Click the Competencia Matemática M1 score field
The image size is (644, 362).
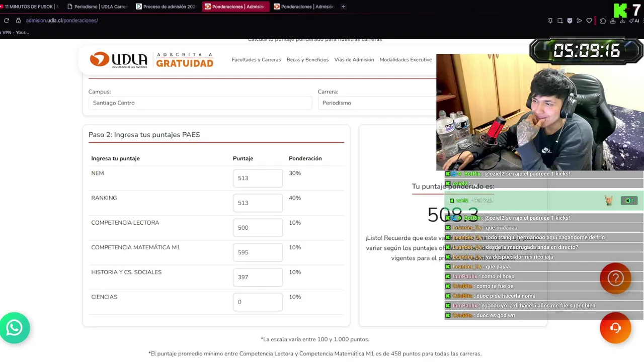258,252
